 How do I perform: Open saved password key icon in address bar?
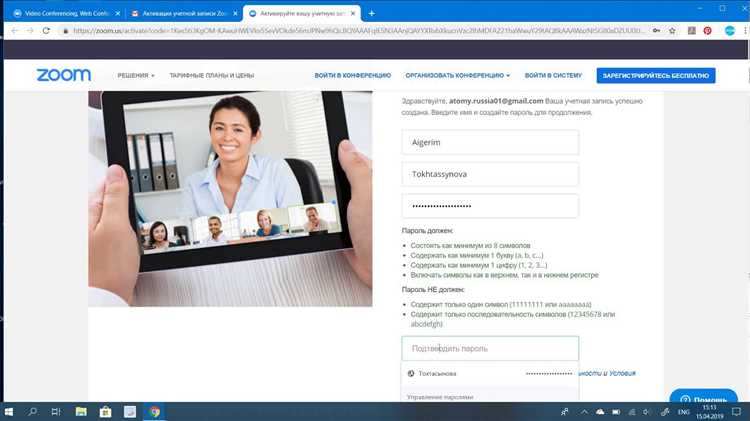pos(656,31)
